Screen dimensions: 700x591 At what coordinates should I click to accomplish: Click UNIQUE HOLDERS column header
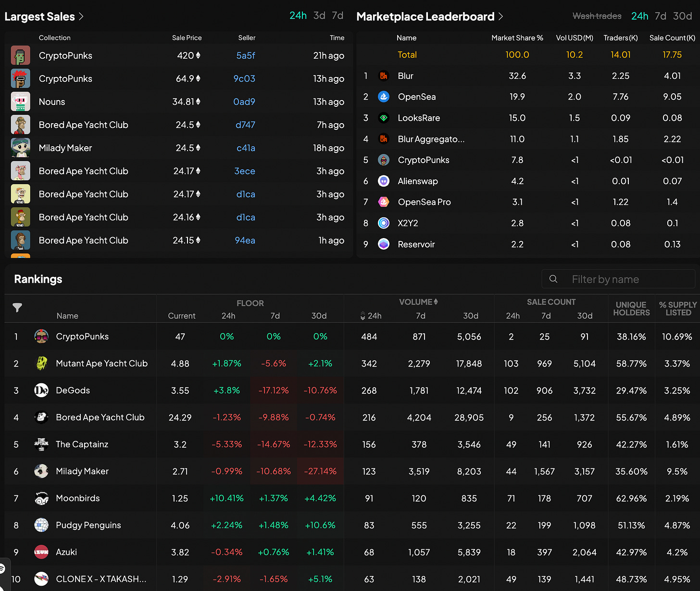(x=631, y=309)
